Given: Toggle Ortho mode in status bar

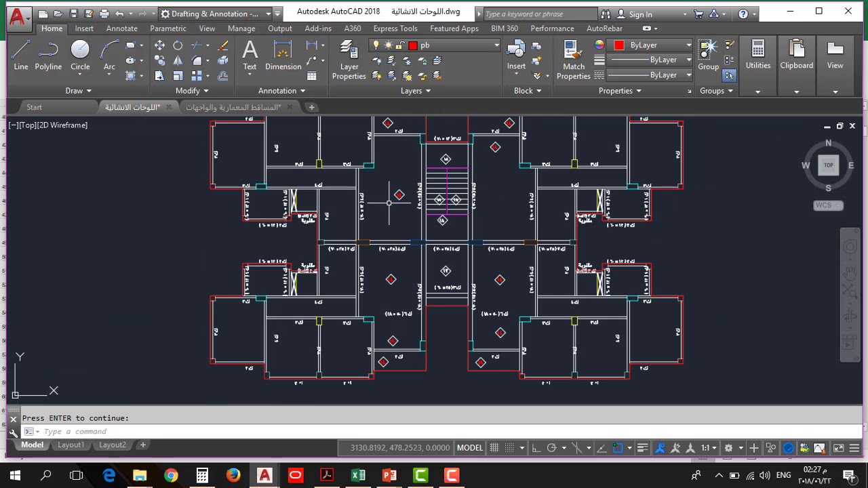Looking at the screenshot, I should tap(536, 448).
